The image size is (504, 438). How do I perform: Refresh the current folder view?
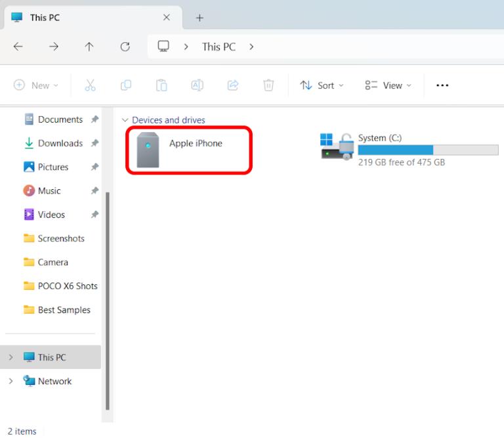[x=125, y=47]
